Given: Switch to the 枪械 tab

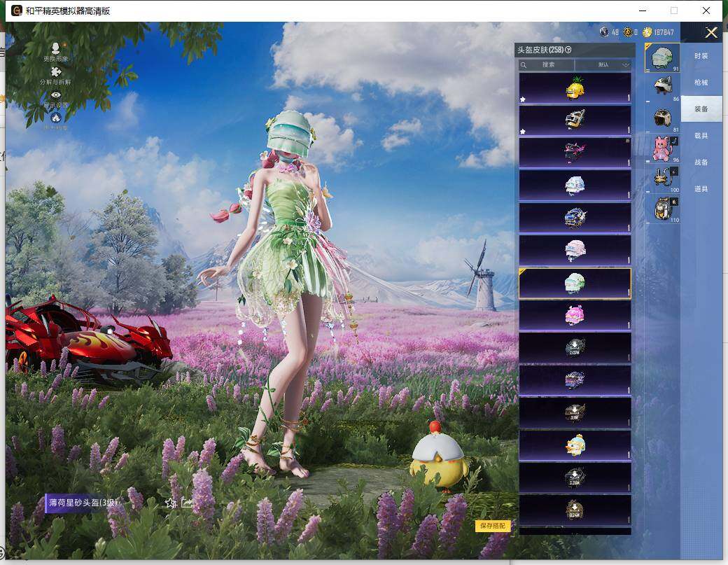Looking at the screenshot, I should click(701, 83).
